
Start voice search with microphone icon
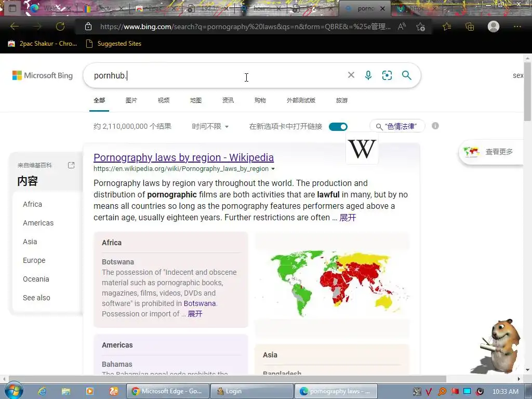[x=368, y=75]
